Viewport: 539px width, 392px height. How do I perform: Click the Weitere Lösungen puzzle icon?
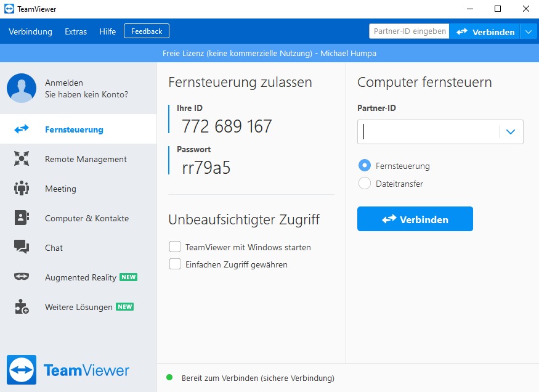[22, 306]
